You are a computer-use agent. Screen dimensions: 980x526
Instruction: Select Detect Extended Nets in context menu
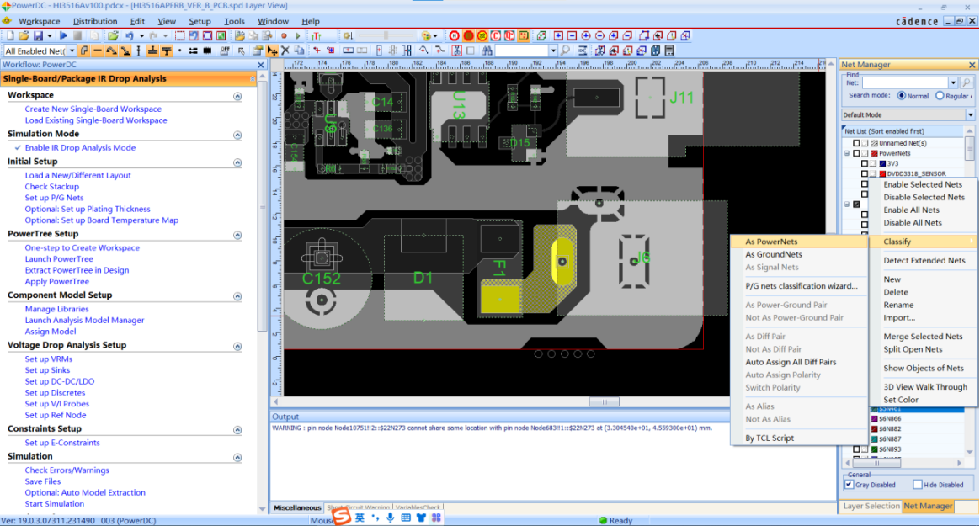pyautogui.click(x=924, y=261)
